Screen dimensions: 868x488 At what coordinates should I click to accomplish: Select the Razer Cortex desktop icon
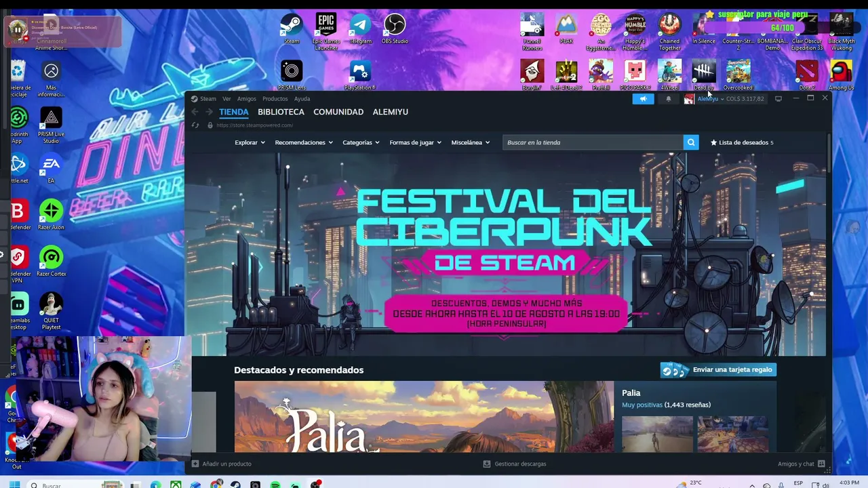click(x=51, y=262)
